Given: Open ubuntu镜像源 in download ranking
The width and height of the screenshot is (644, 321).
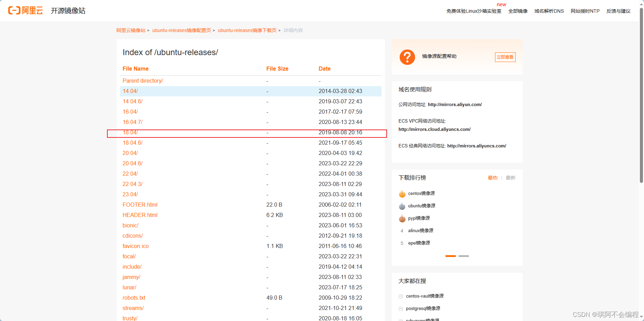Looking at the screenshot, I should 422,206.
